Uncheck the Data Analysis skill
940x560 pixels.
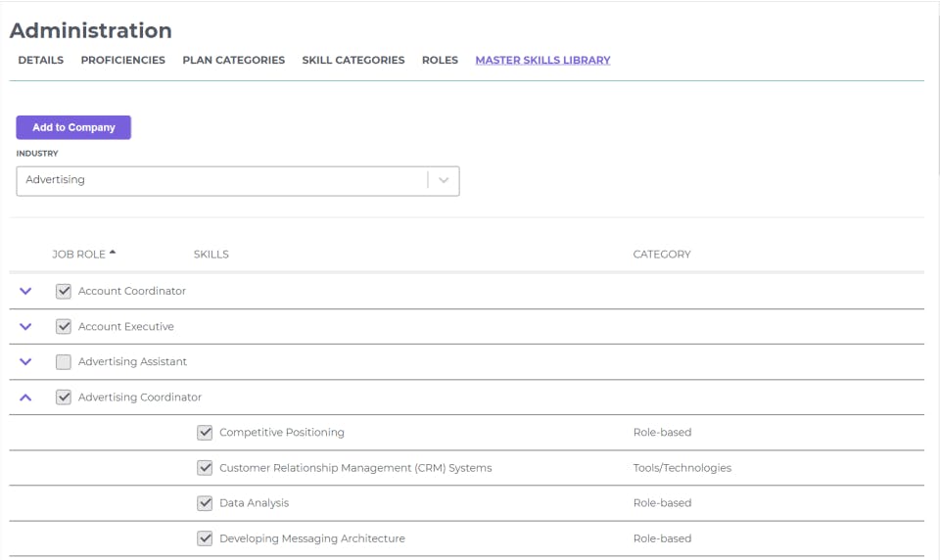click(x=205, y=503)
